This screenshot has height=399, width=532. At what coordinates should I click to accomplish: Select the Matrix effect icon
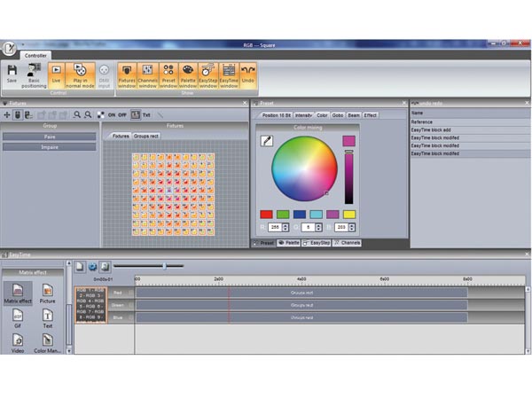[x=18, y=293]
